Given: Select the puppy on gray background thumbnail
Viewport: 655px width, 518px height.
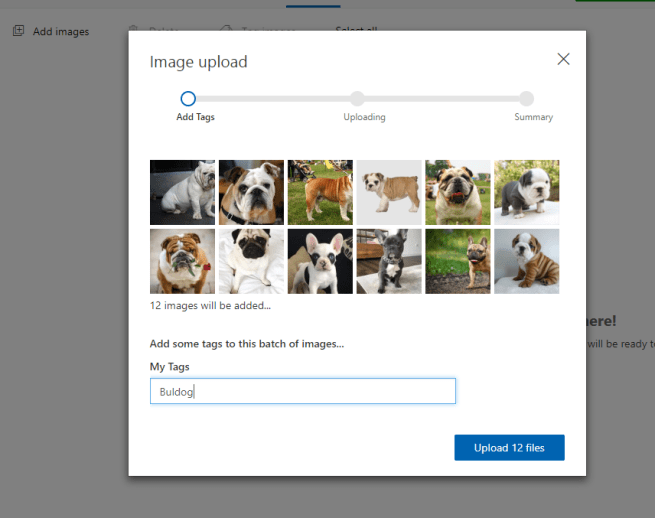Looking at the screenshot, I should (389, 192).
